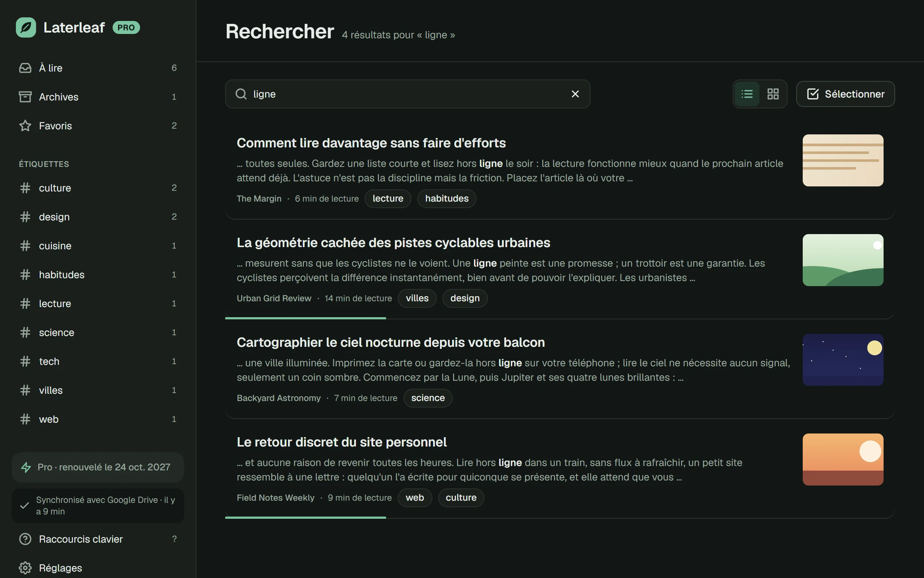The image size is (924, 578).
Task: Click the lecture tag chip on first result
Action: [388, 199]
